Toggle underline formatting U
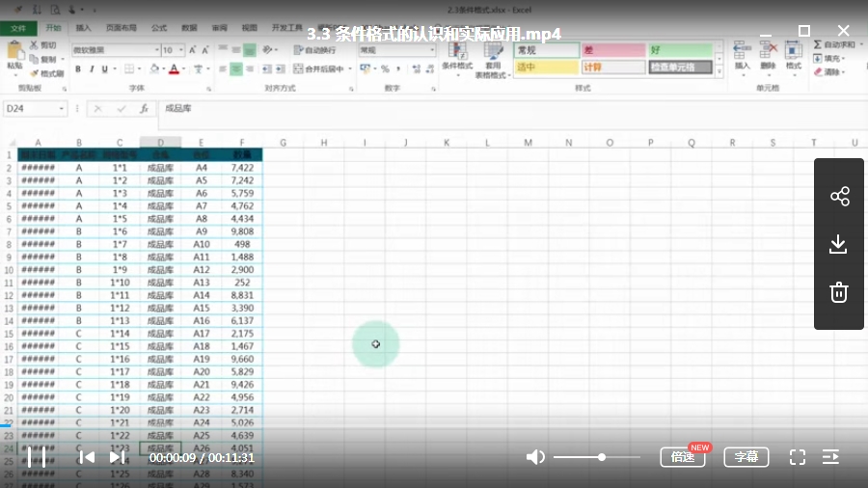868x488 pixels. click(x=104, y=69)
